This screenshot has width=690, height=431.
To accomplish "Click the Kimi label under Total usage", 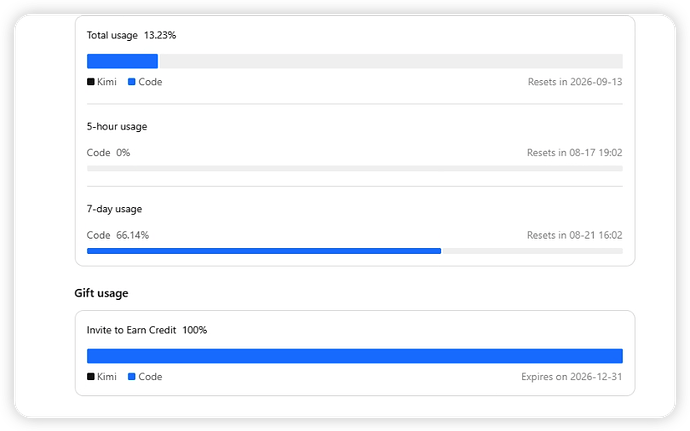I will 106,82.
